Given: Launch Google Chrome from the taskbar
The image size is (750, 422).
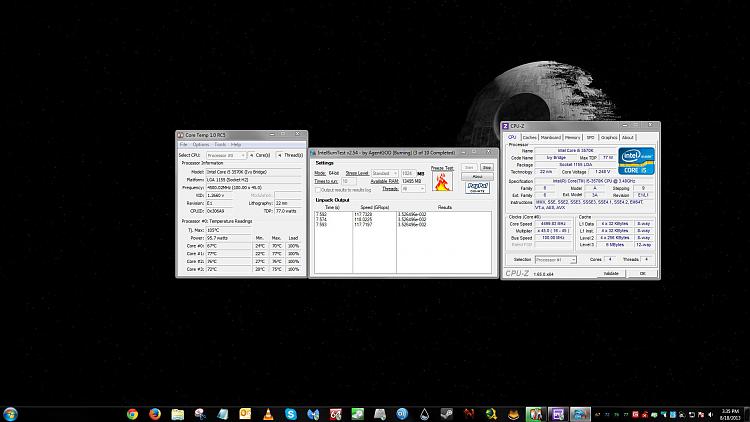Looking at the screenshot, I should [132, 414].
